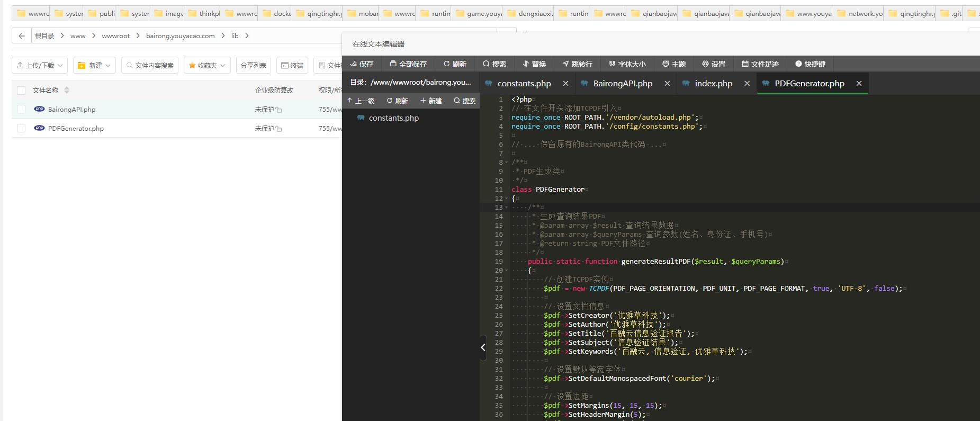980x421 pixels.
Task: Click the Terminal button
Action: [x=292, y=65]
